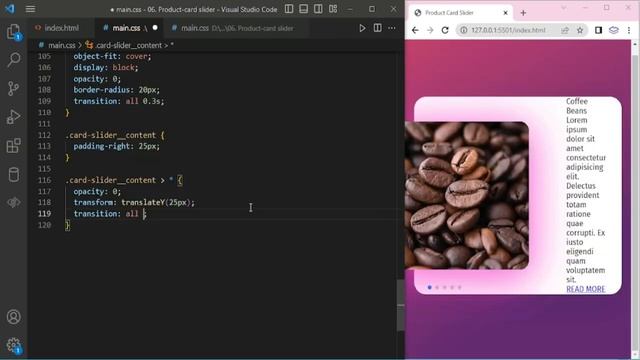Toggle bottom panel layout icon
Screen dimensions: 640x360
coord(304,9)
